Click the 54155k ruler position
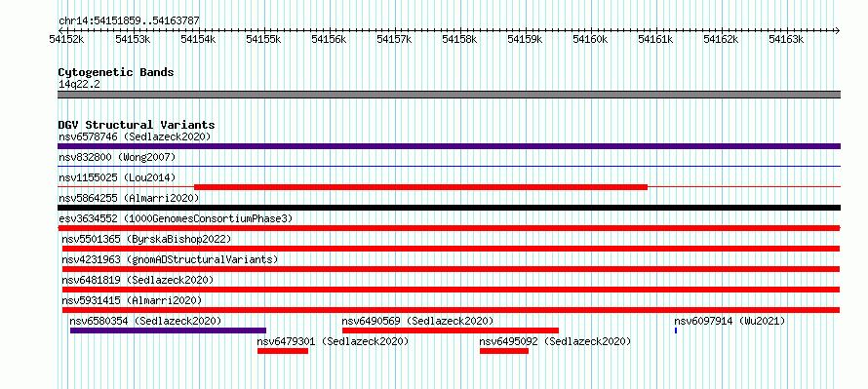The width and height of the screenshot is (868, 389). [263, 39]
